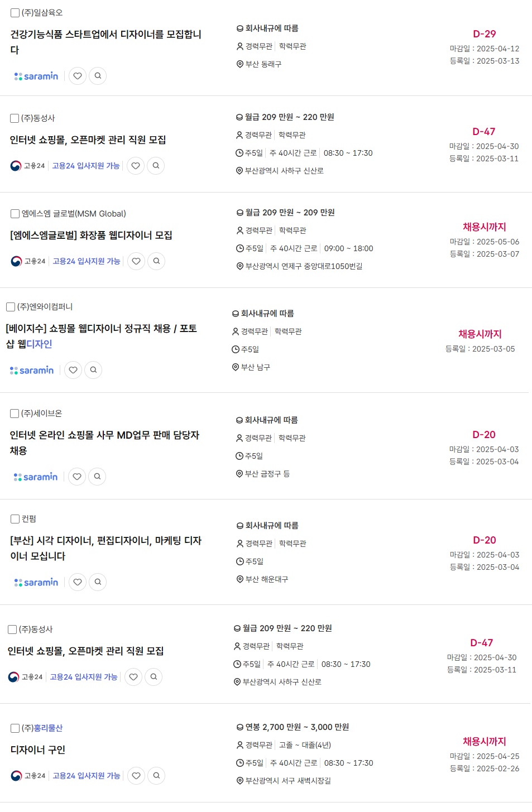Check the (주)홀리물산 checkbox
This screenshot has height=812, width=532.
click(x=15, y=728)
